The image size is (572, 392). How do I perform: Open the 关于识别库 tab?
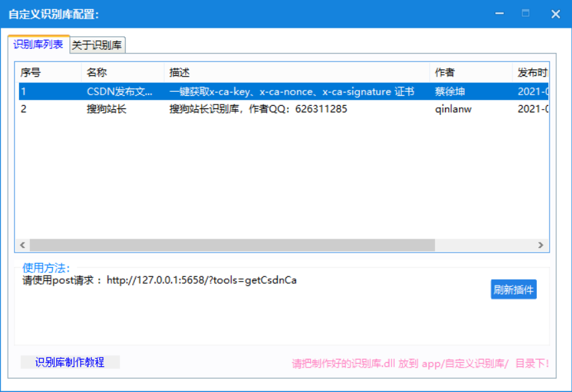click(97, 45)
